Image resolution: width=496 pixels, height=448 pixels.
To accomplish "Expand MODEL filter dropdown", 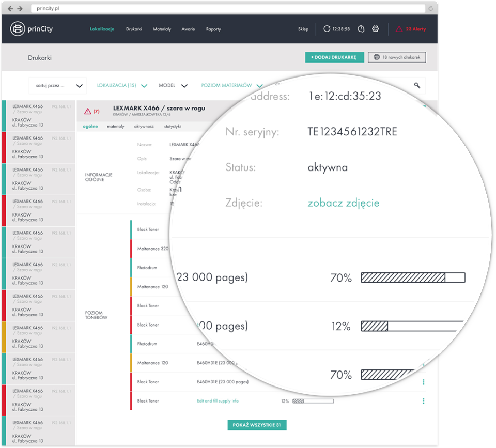I will (173, 85).
